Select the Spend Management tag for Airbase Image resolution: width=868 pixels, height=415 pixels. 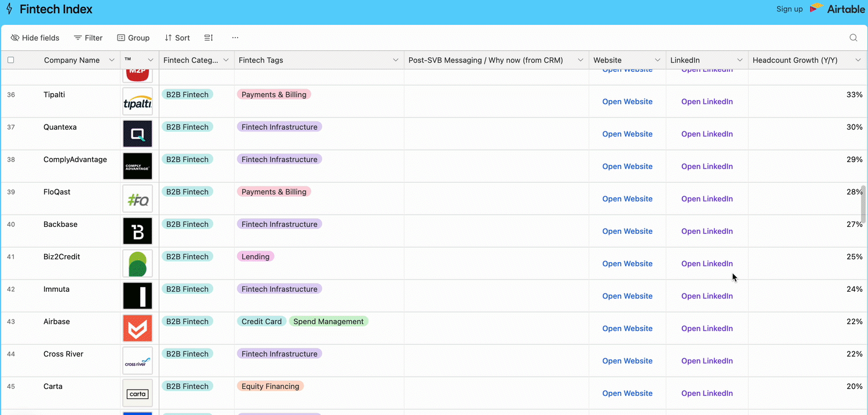tap(329, 322)
